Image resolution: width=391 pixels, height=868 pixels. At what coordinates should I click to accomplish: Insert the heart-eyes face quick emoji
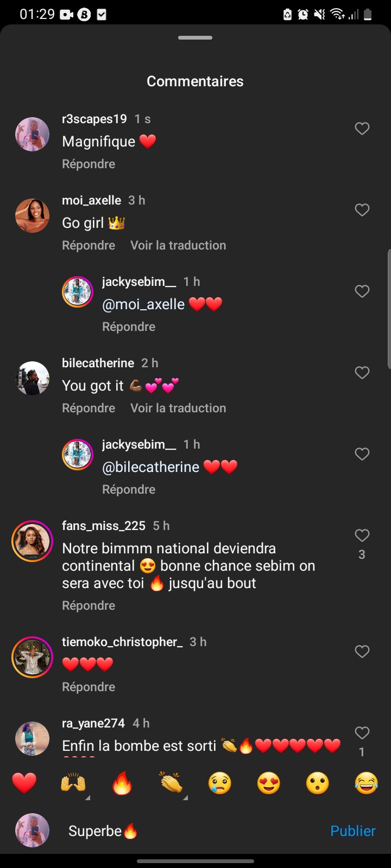269,783
